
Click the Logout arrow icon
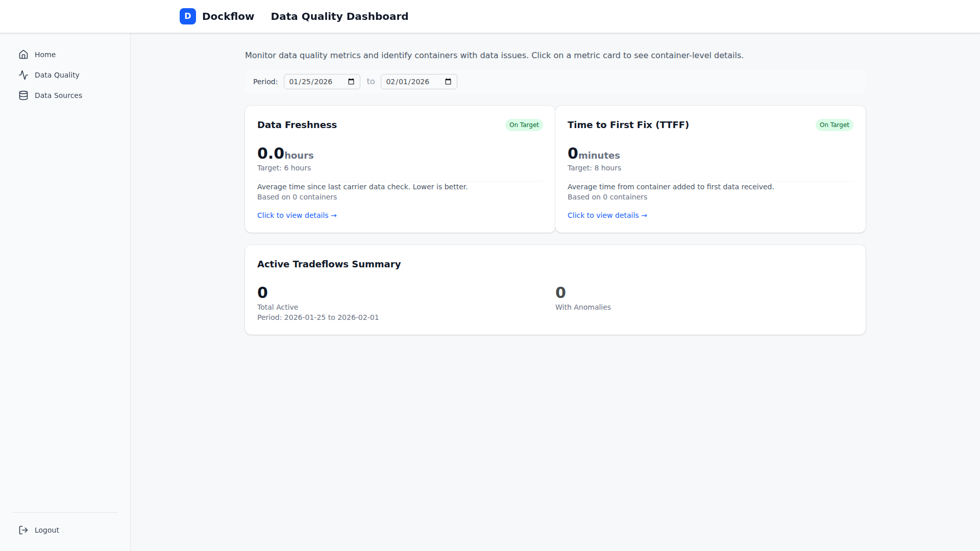[x=23, y=530]
